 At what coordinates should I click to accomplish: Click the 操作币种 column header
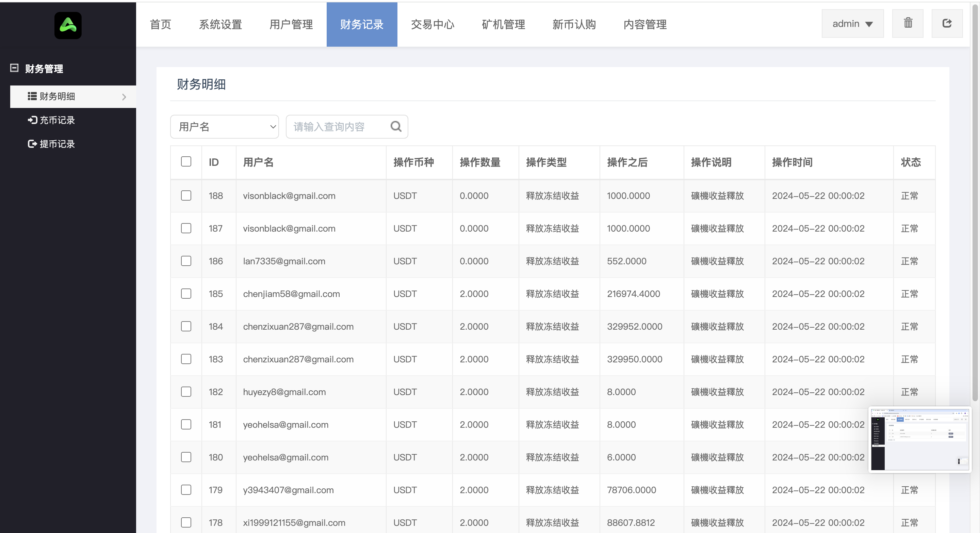click(413, 162)
